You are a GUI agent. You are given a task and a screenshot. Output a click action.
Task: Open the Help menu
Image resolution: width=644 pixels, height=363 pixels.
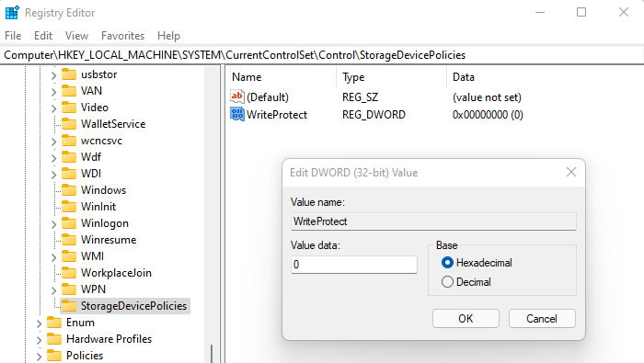coord(168,36)
